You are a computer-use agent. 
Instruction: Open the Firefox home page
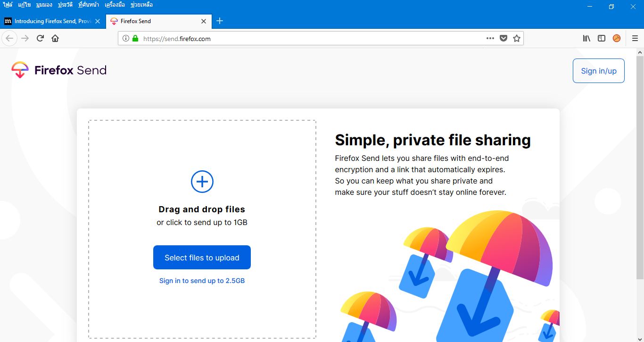tap(55, 38)
